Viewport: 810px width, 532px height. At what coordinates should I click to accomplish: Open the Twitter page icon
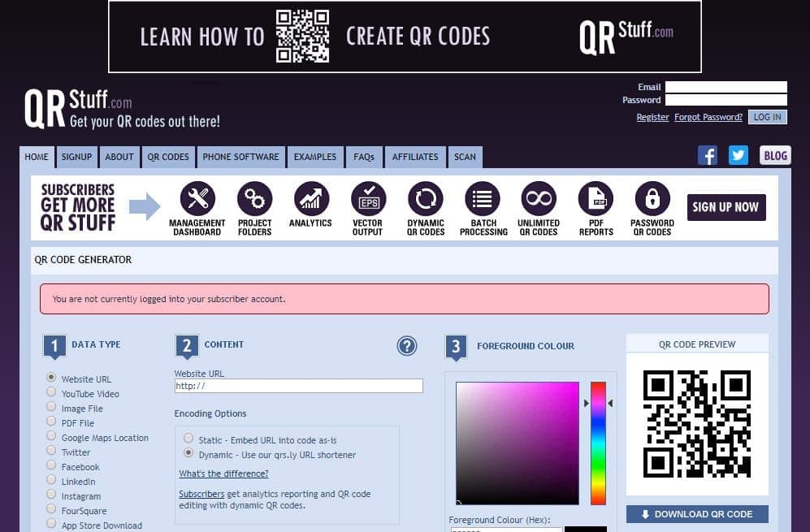(739, 155)
